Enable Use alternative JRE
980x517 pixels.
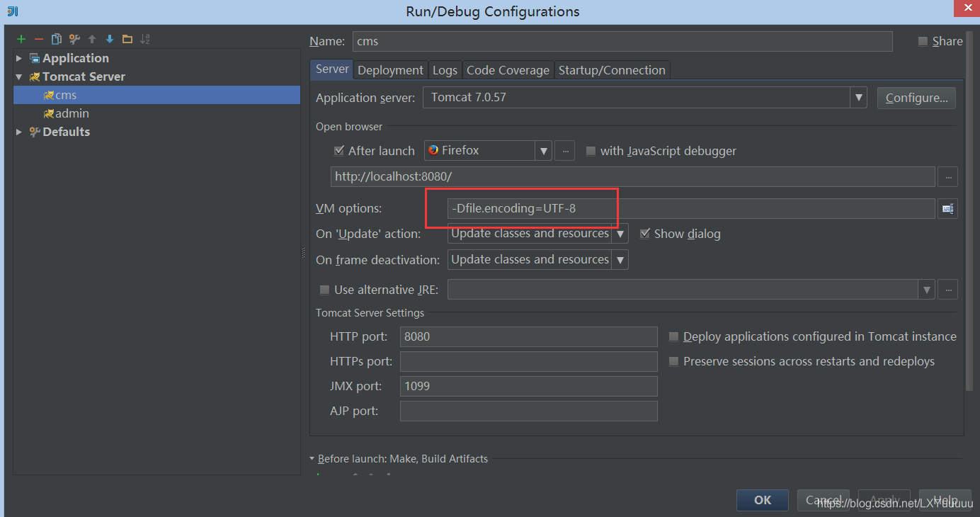tap(324, 290)
